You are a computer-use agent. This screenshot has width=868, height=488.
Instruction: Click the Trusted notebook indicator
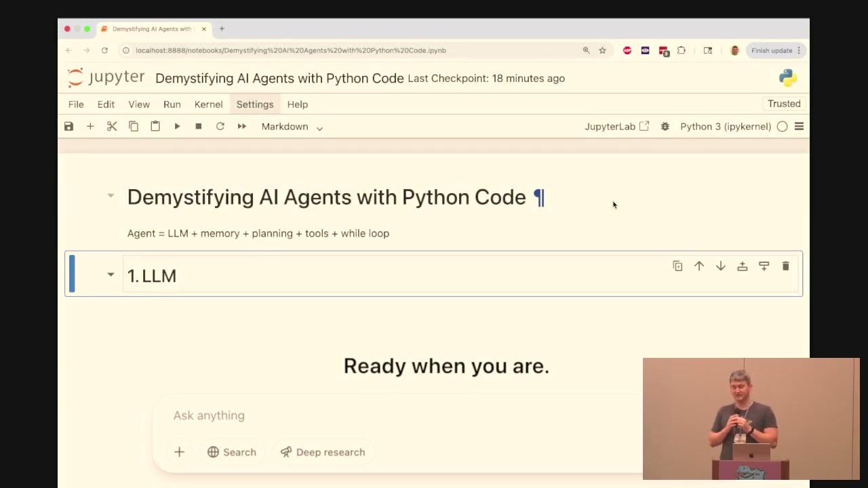(x=784, y=104)
